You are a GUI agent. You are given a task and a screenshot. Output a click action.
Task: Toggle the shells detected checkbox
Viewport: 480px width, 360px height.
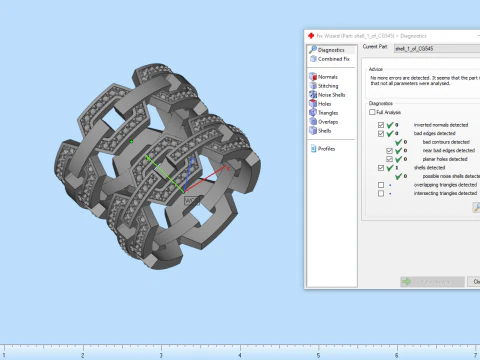[381, 168]
